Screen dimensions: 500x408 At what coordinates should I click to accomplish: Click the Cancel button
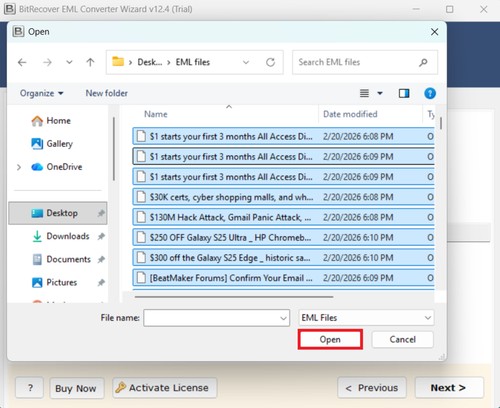coord(402,339)
